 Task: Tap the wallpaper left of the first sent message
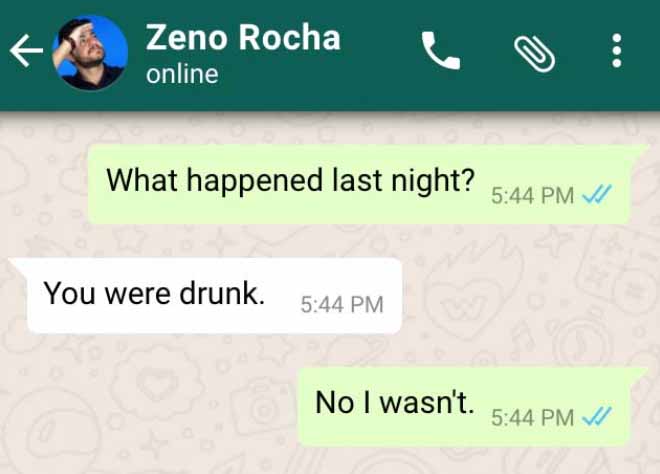(42, 184)
